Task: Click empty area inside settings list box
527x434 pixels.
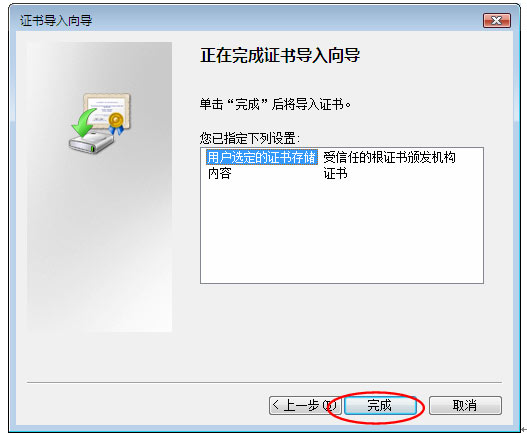Action: pyautogui.click(x=342, y=232)
